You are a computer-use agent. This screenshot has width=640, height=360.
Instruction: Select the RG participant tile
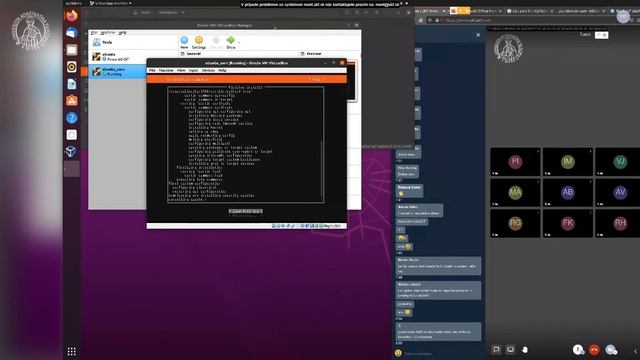(515, 223)
